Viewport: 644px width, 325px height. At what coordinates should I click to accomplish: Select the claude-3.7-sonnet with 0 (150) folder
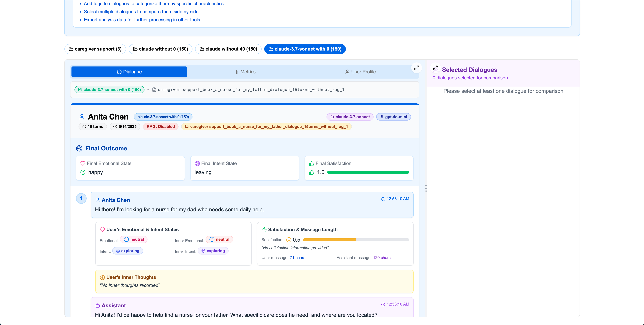tap(305, 49)
